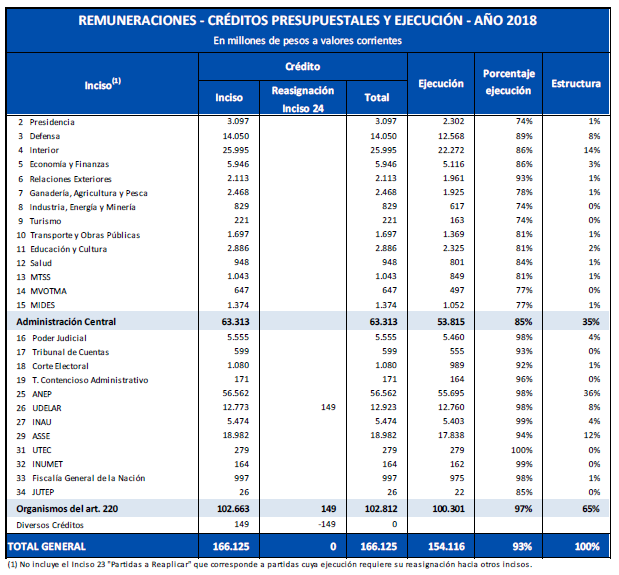Click ANEP's Estructura value 36%

pos(591,393)
